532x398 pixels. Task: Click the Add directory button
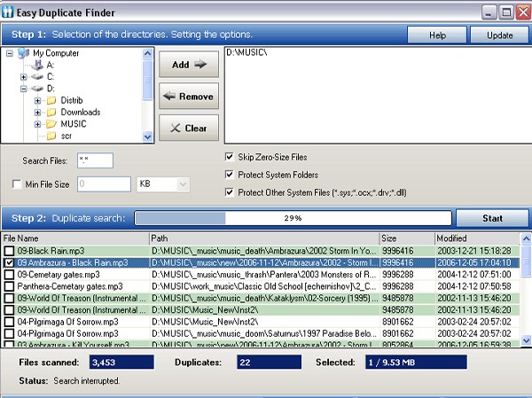(x=188, y=65)
